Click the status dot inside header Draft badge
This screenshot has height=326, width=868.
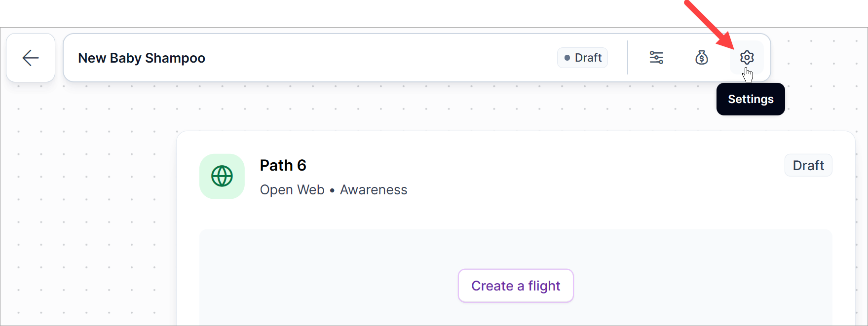[x=567, y=58]
